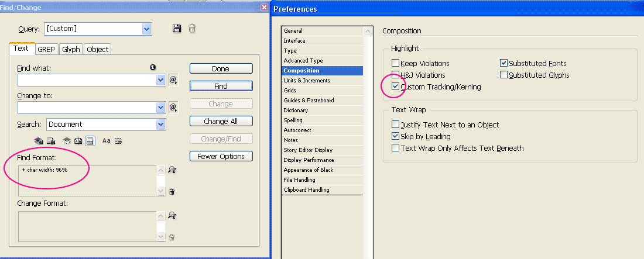Switch to the GREP tab
This screenshot has height=259, width=644.
pyautogui.click(x=47, y=49)
